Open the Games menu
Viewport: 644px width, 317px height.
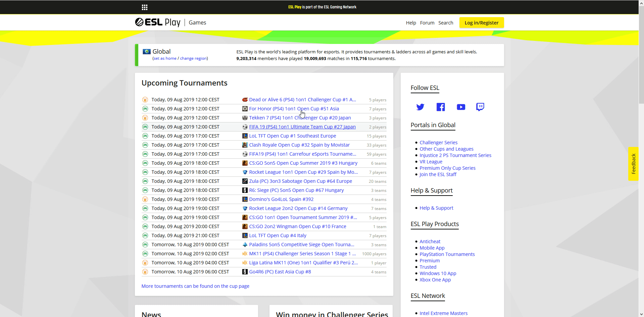197,22
